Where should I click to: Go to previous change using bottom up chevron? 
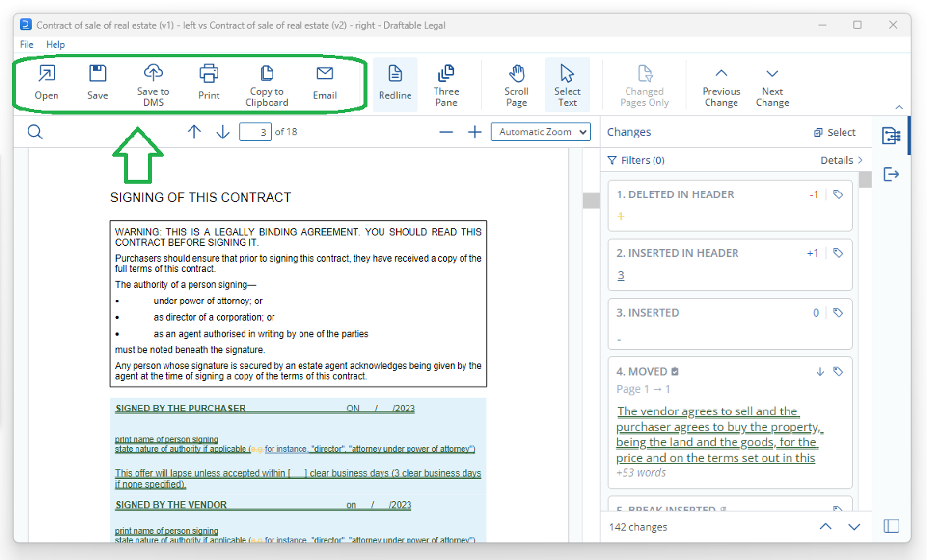(x=826, y=527)
